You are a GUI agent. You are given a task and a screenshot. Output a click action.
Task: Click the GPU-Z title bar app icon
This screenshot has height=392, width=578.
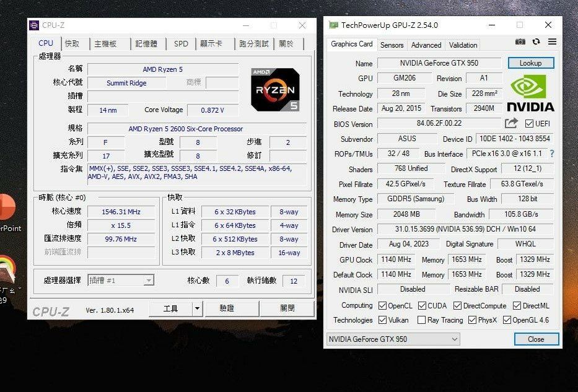click(x=333, y=25)
